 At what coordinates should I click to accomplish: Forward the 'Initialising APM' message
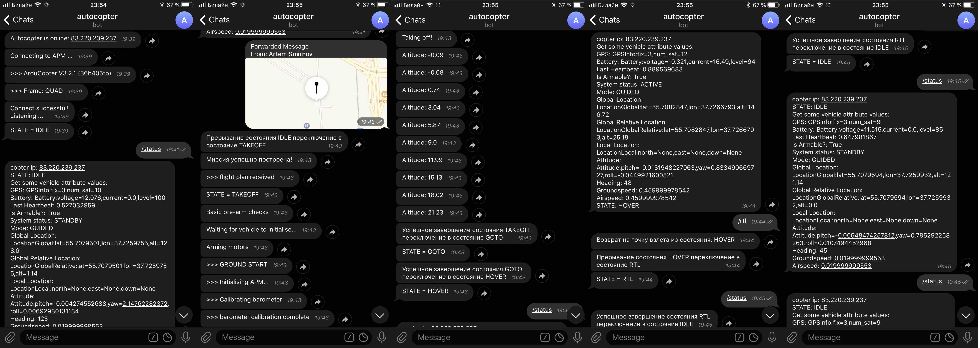pyautogui.click(x=304, y=284)
